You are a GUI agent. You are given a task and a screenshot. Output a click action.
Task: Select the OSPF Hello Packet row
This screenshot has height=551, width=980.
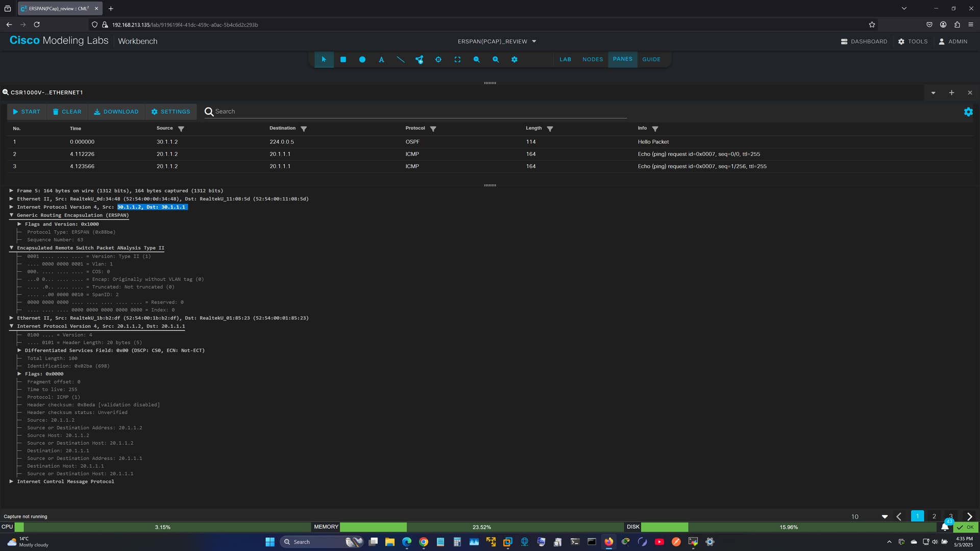pyautogui.click(x=490, y=142)
